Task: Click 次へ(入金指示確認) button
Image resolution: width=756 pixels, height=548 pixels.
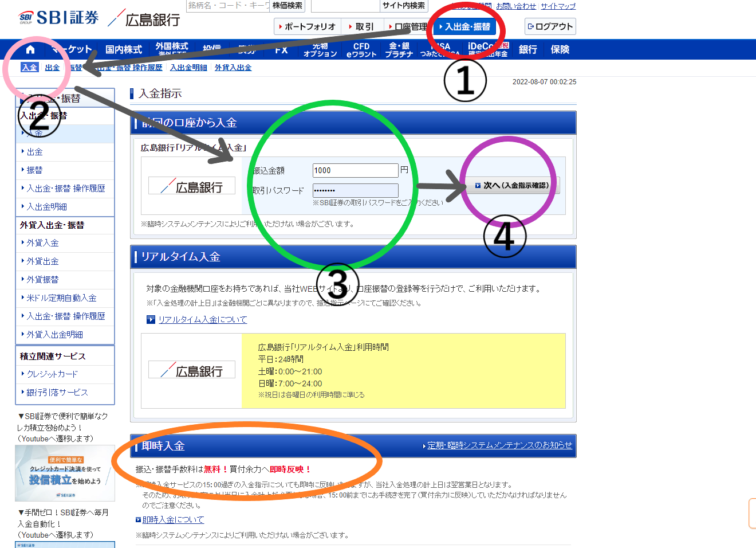Action: (512, 186)
